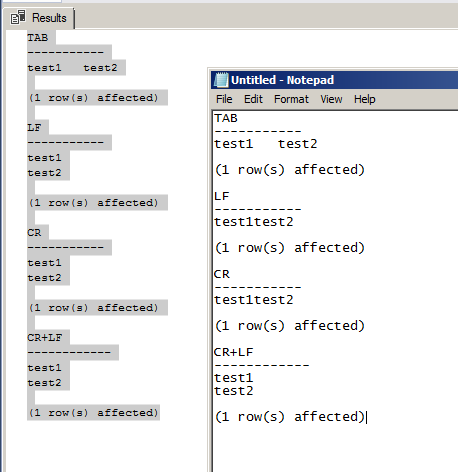Click the TAB header in Results pane

pyautogui.click(x=38, y=38)
